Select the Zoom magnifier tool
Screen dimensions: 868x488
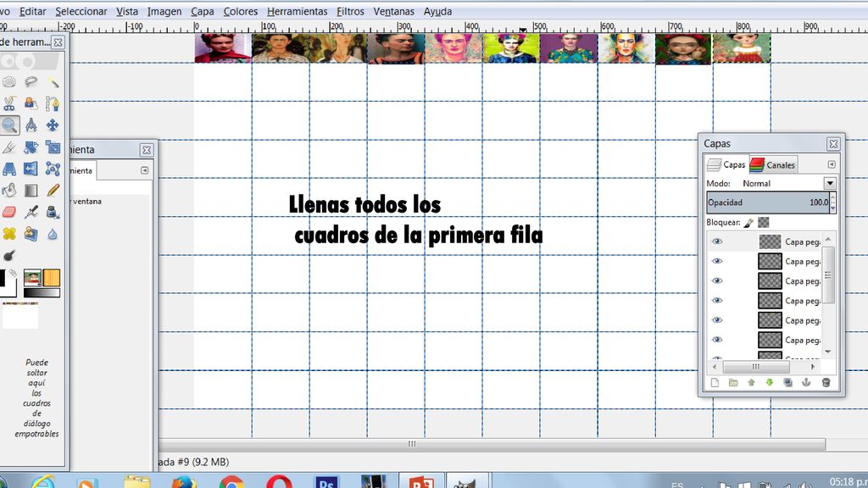(x=9, y=125)
